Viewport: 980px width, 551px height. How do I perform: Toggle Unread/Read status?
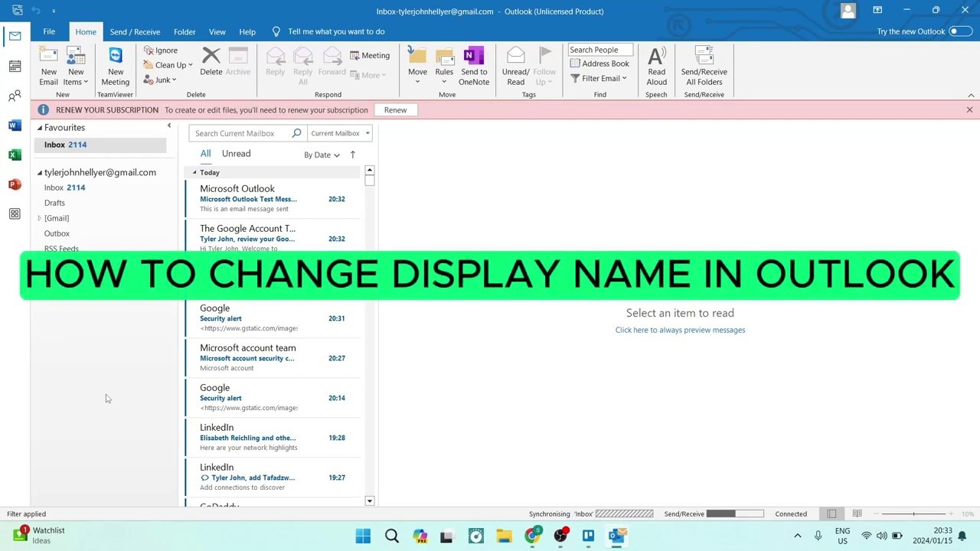(515, 66)
